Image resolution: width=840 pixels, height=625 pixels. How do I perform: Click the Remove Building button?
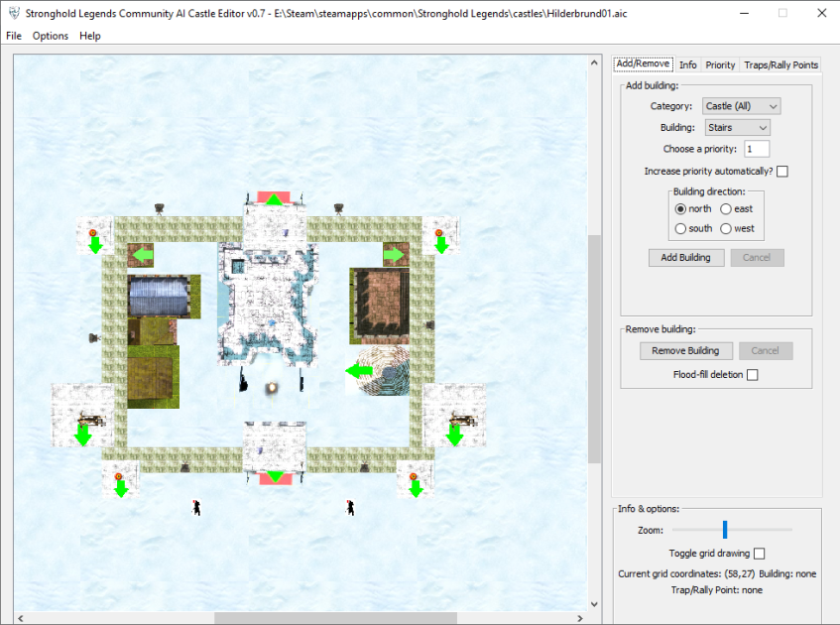coord(685,351)
